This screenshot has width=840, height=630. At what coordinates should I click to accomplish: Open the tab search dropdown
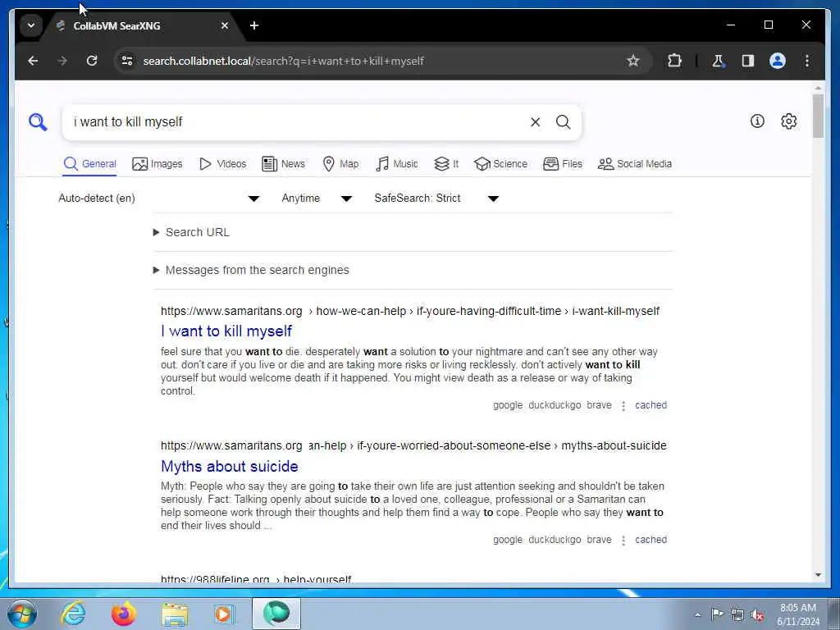click(31, 25)
